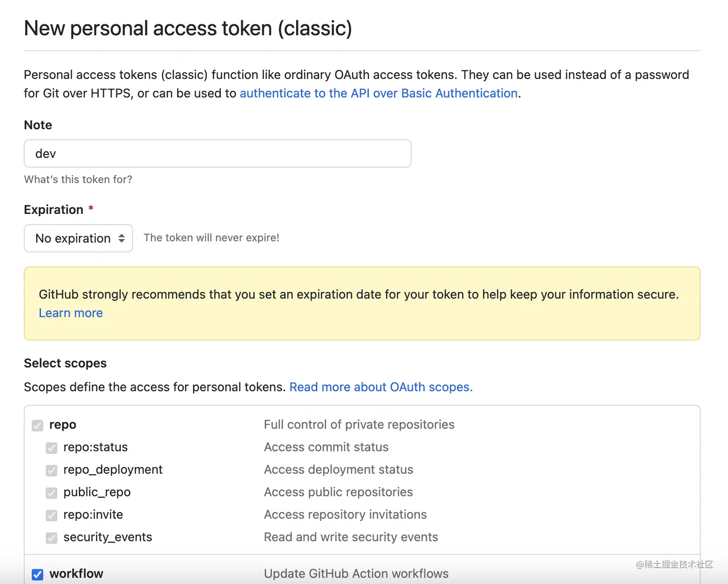Screen dimensions: 728x584
Task: Toggle the repo_deployment checkbox
Action: 52,470
